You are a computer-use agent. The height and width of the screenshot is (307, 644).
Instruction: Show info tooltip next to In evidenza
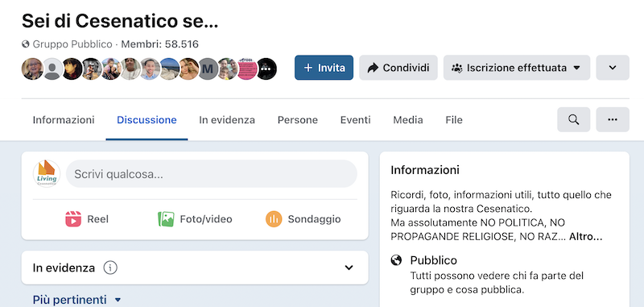[110, 268]
